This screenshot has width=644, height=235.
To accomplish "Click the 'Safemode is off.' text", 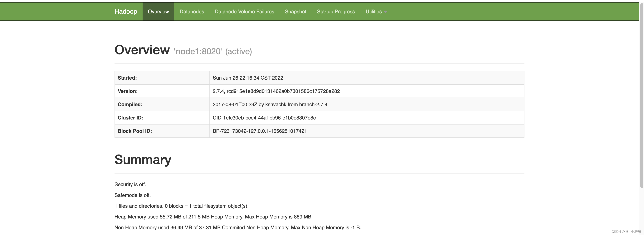I will click(133, 195).
